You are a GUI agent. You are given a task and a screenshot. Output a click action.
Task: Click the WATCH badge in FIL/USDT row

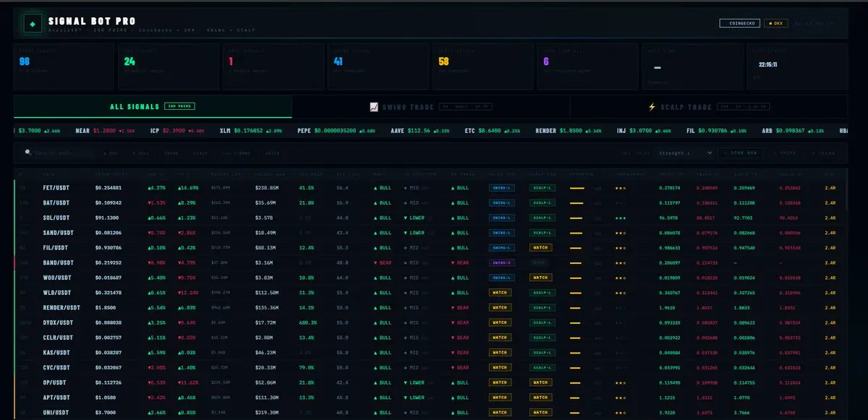click(540, 247)
